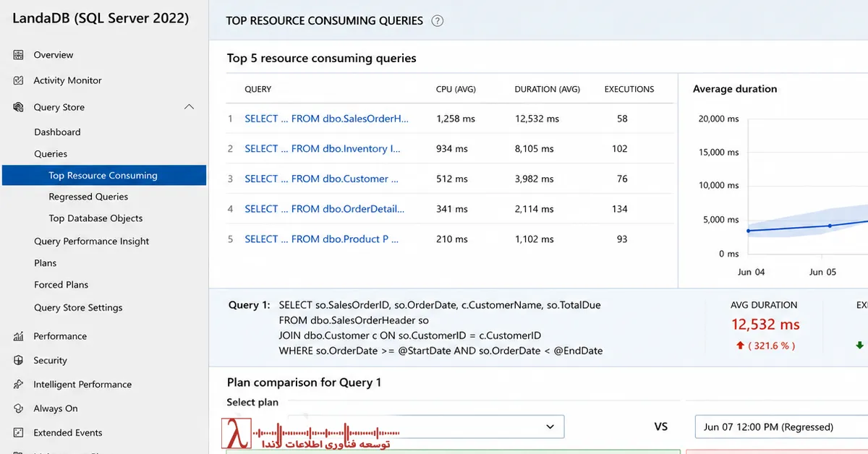Viewport: 868px width, 454px height.
Task: Open Always On in sidebar
Action: 56,408
